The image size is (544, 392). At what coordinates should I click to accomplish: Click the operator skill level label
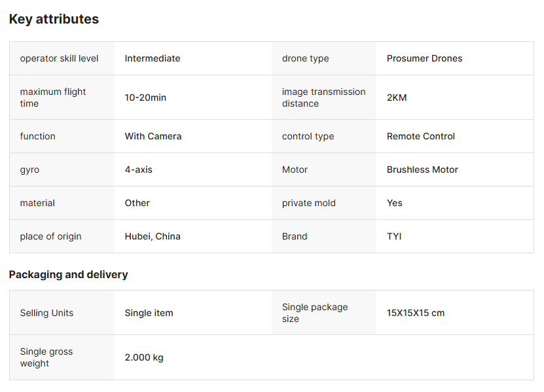pyautogui.click(x=59, y=58)
